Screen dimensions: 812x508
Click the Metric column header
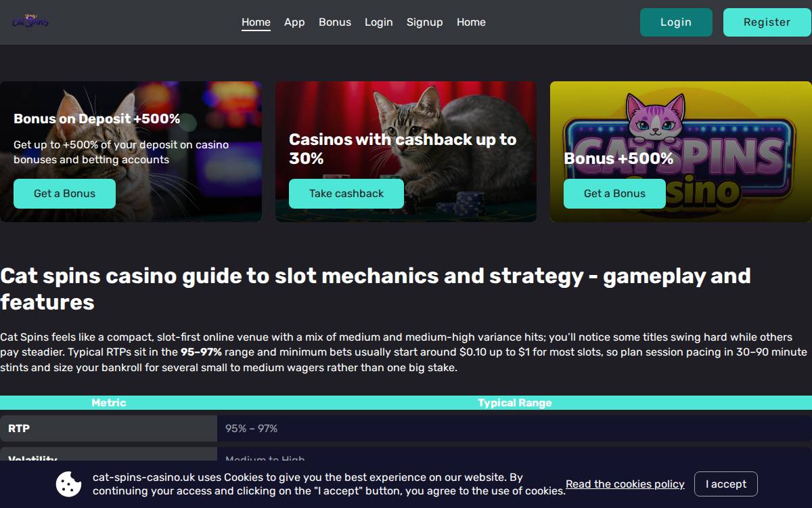pos(108,402)
